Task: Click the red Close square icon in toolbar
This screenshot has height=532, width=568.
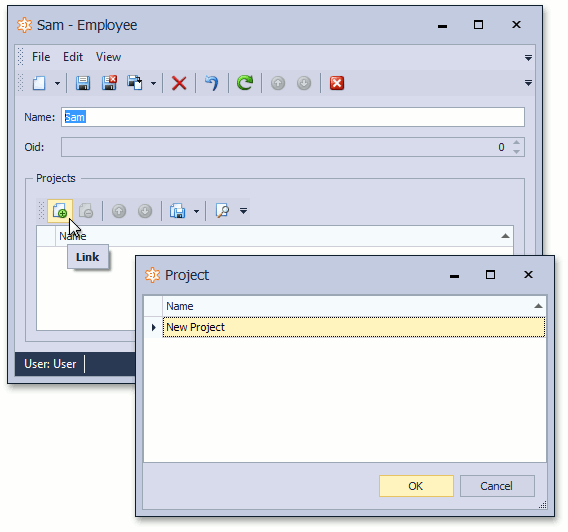Action: click(337, 83)
